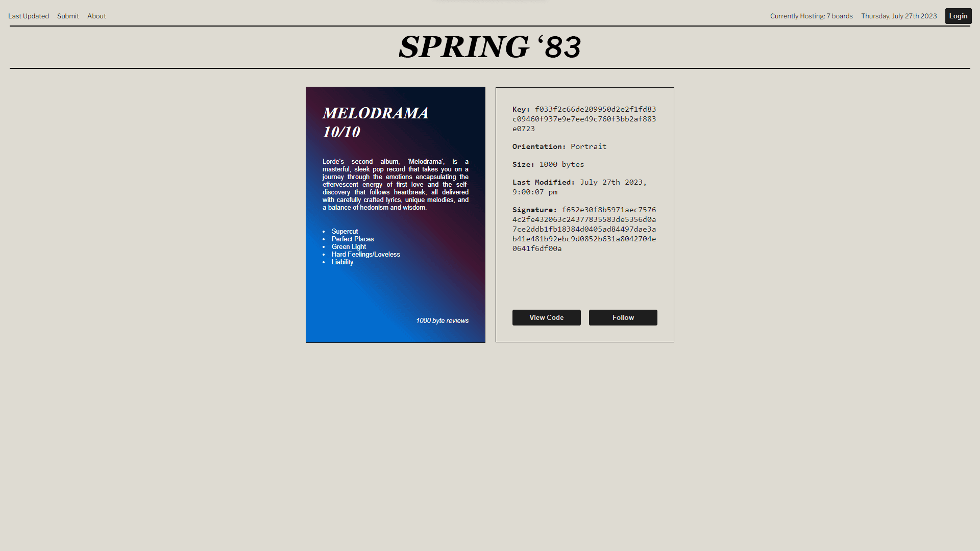The image size is (980, 551).
Task: Click the Signature hash value text
Action: point(585,229)
